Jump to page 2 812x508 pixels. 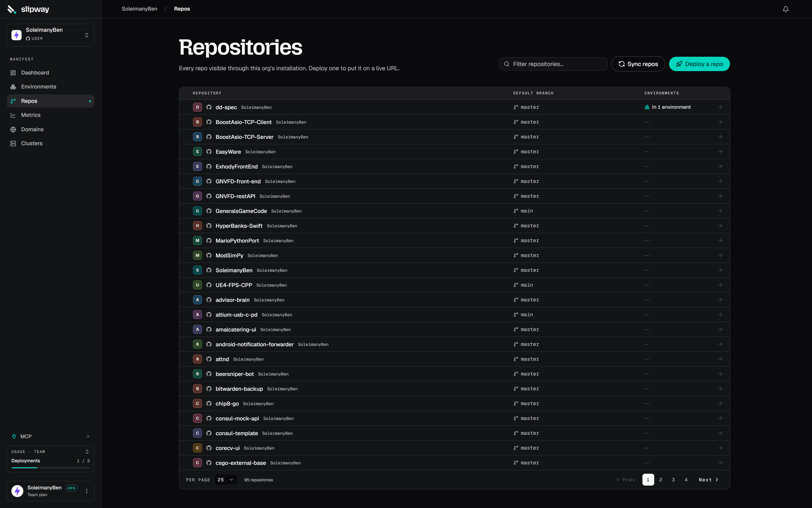point(661,480)
